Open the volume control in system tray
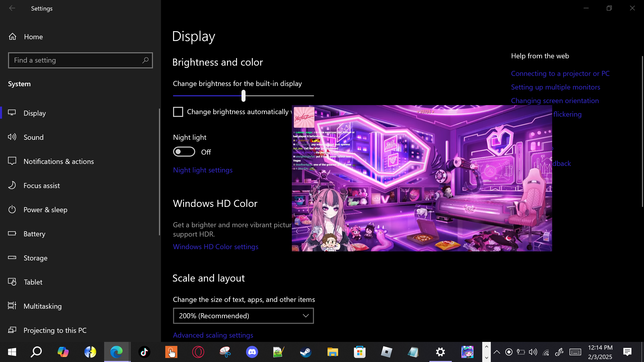Screen dimensions: 644x362 533,352
